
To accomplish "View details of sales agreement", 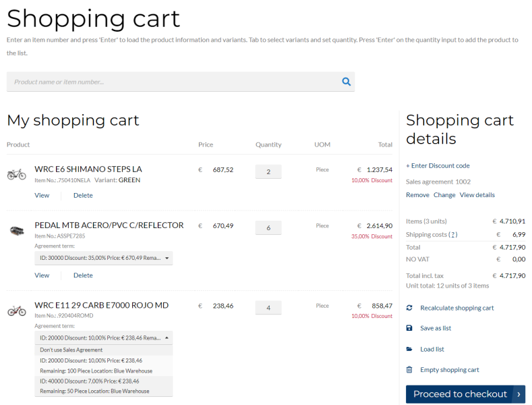I will point(477,194).
